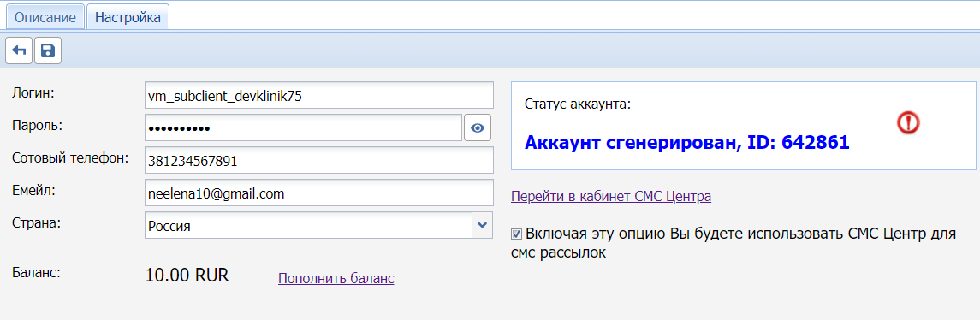Click the Емейл input field
Viewport: 980px width, 320px height.
coord(318,193)
